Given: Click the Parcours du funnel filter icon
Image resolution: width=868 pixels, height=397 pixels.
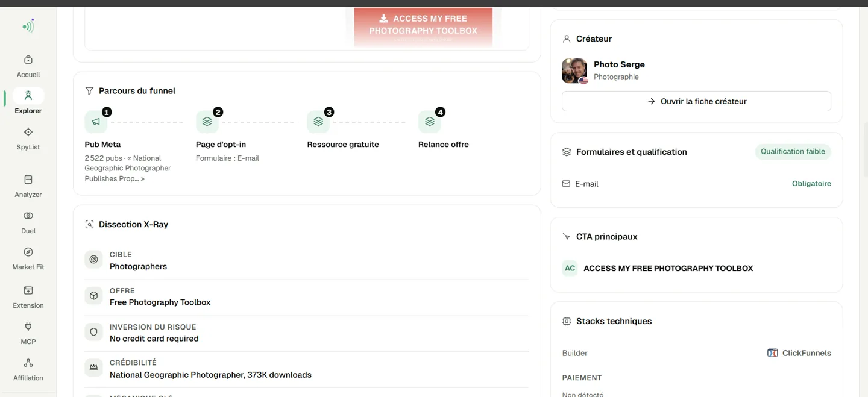Looking at the screenshot, I should tap(89, 91).
